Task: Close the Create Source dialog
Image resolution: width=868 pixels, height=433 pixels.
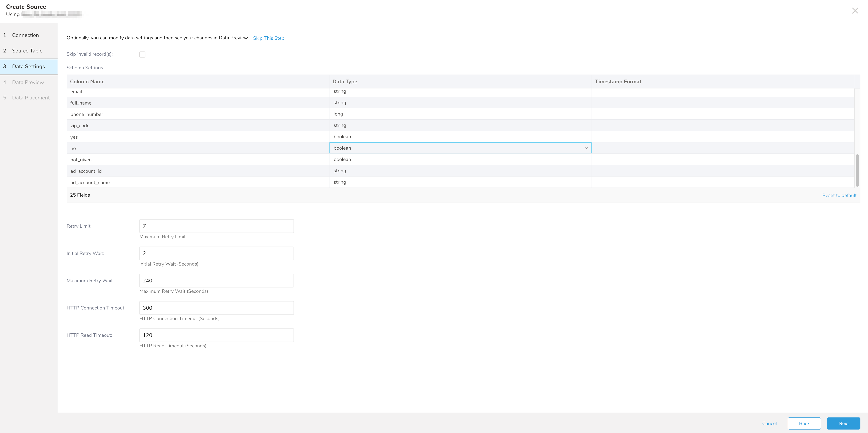Action: pos(855,11)
